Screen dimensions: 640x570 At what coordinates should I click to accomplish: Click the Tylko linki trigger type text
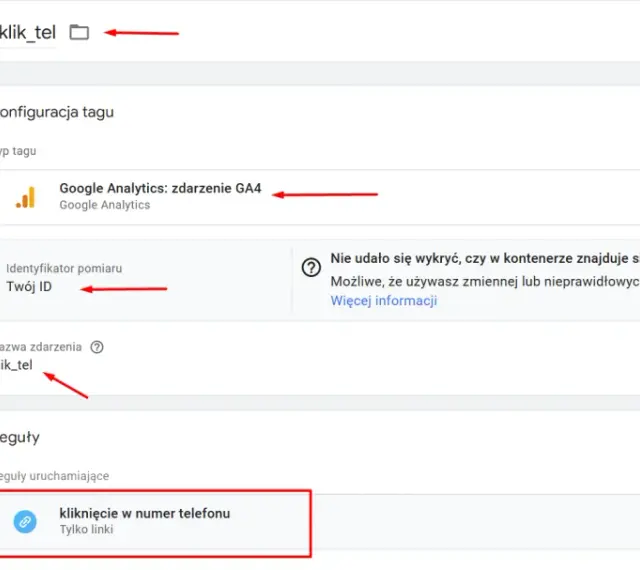[87, 529]
